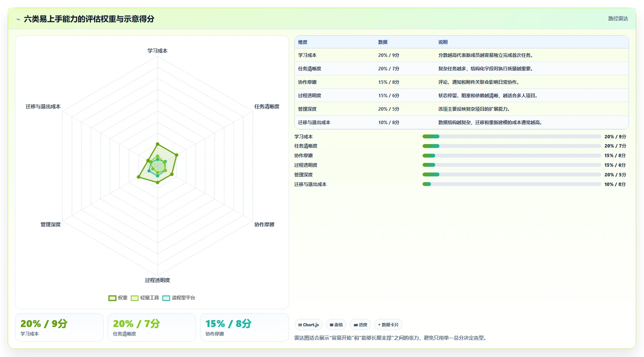The height and width of the screenshot is (357, 644).
Task: Click 协作摩擦 label in progress list
Action: pos(304,156)
